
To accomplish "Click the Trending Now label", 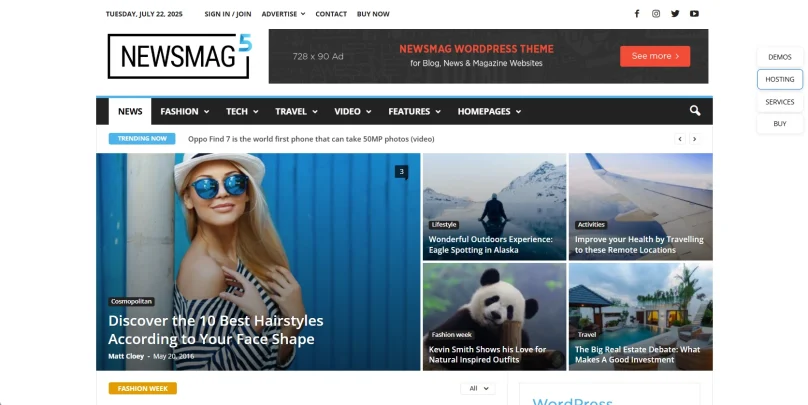I will tap(142, 139).
